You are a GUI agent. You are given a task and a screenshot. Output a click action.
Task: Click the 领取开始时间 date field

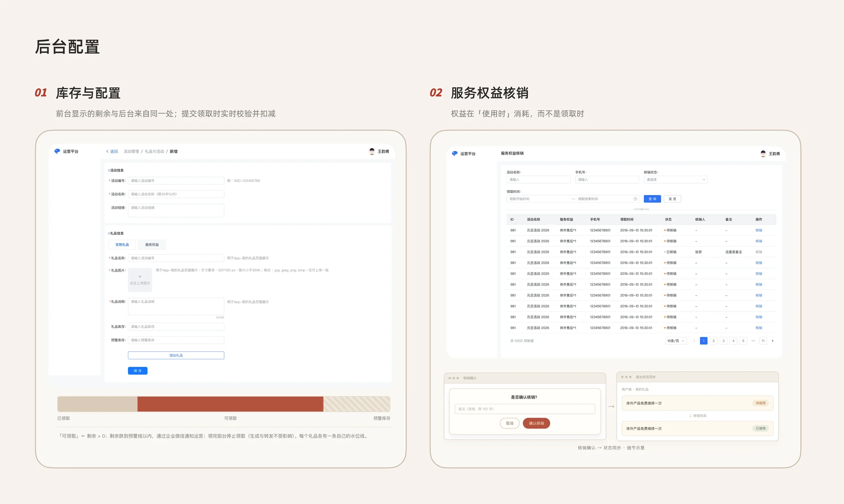(538, 199)
